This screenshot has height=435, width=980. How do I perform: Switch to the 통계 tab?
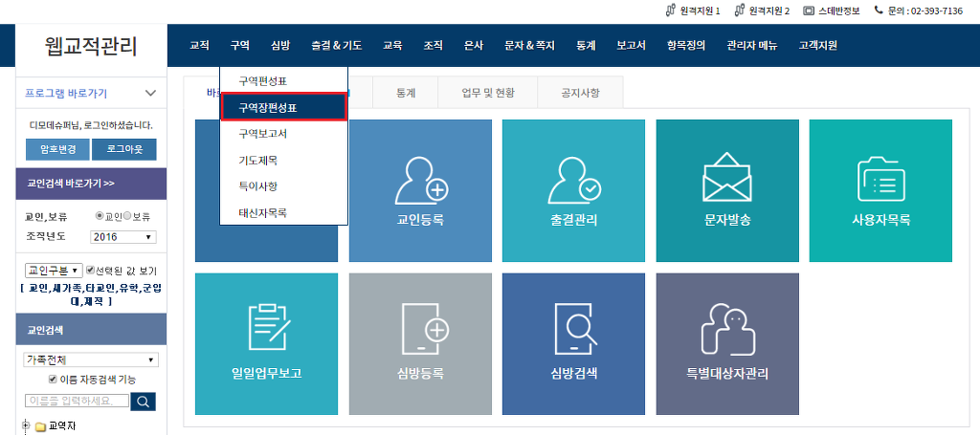point(406,93)
